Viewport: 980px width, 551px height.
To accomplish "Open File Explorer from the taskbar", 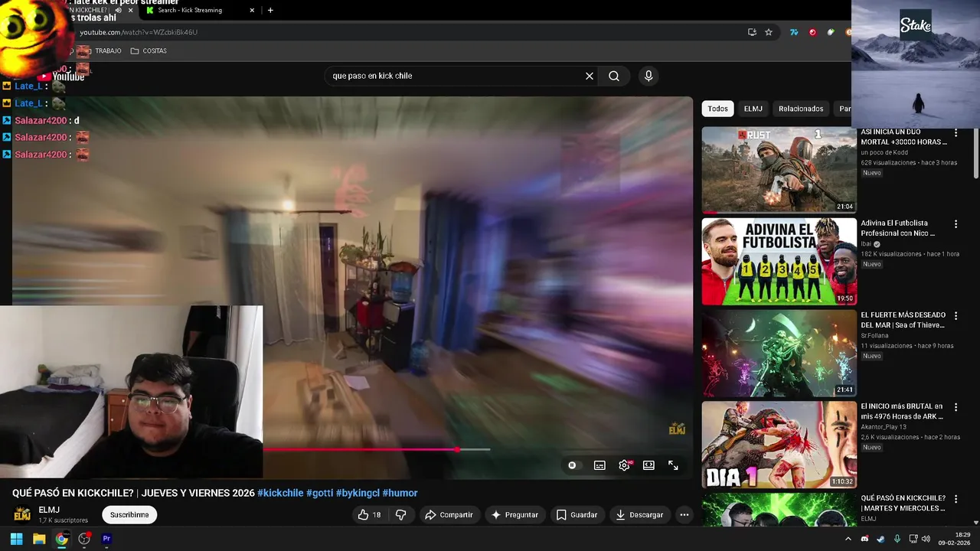I will click(x=39, y=539).
